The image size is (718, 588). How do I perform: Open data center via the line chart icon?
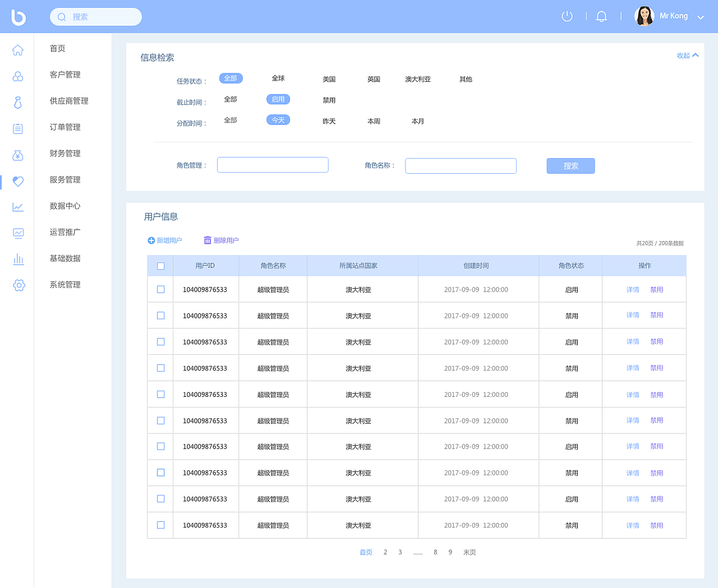point(17,207)
